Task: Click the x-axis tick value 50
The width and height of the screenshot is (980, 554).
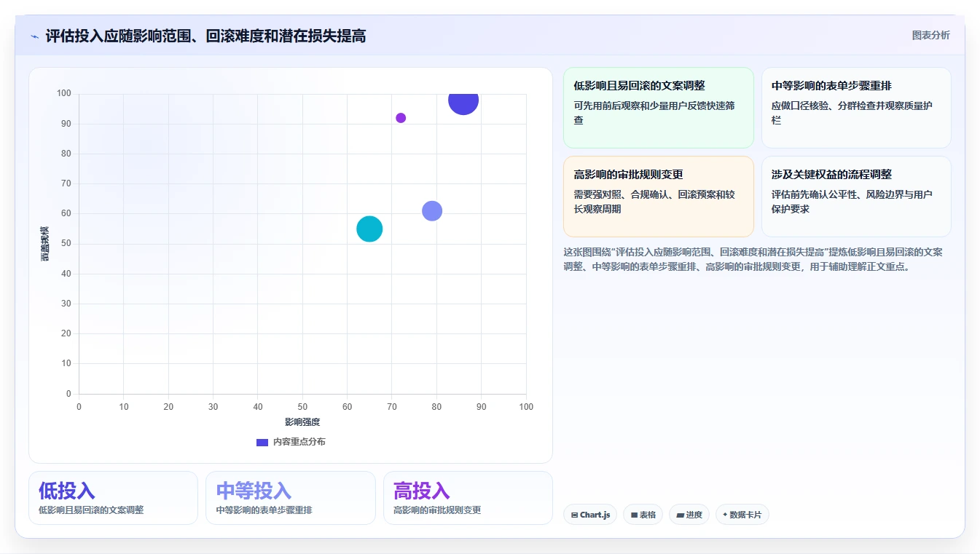Action: (x=302, y=407)
